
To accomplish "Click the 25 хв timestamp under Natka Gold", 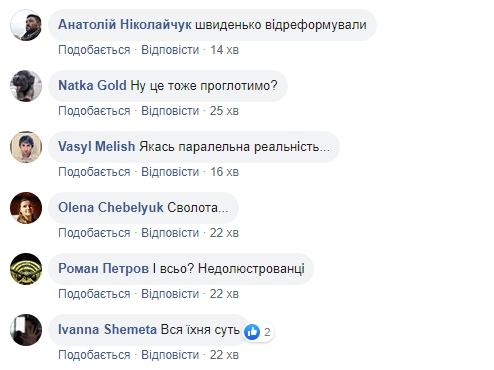I will [x=224, y=111].
